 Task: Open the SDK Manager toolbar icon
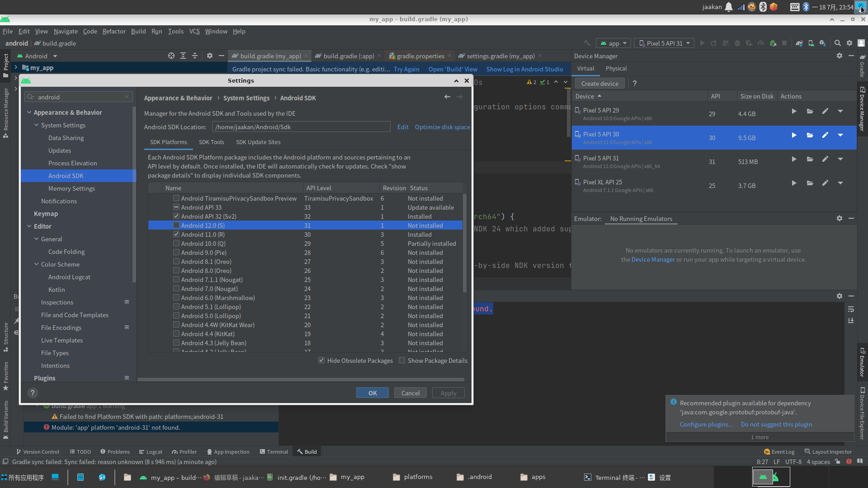point(823,43)
